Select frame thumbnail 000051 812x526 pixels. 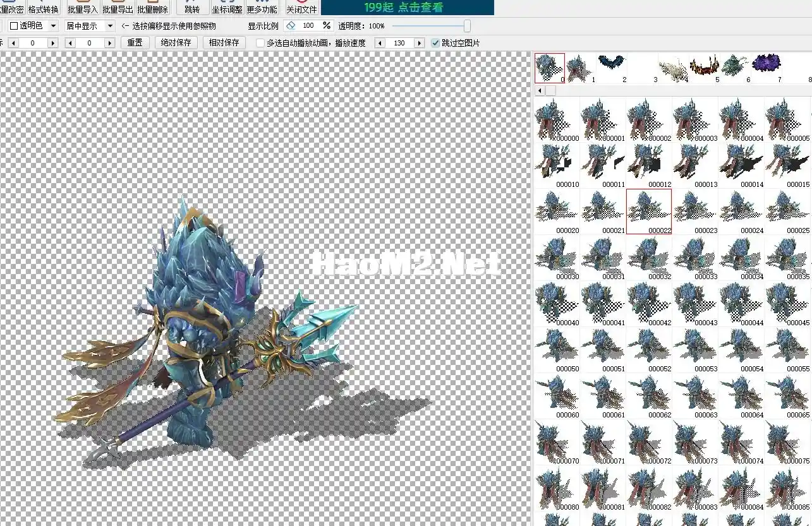tap(603, 350)
